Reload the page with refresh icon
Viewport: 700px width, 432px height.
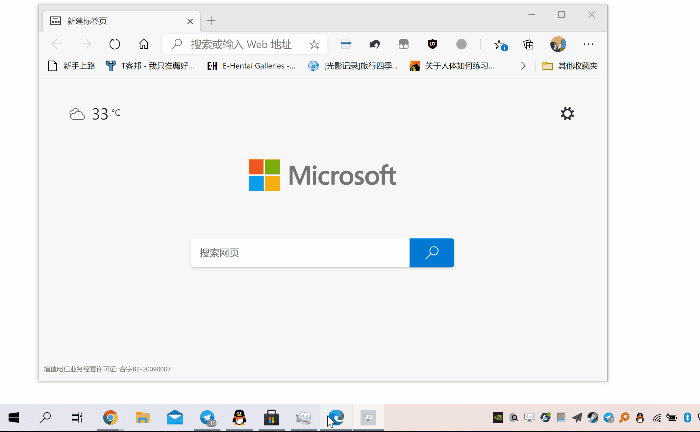115,44
